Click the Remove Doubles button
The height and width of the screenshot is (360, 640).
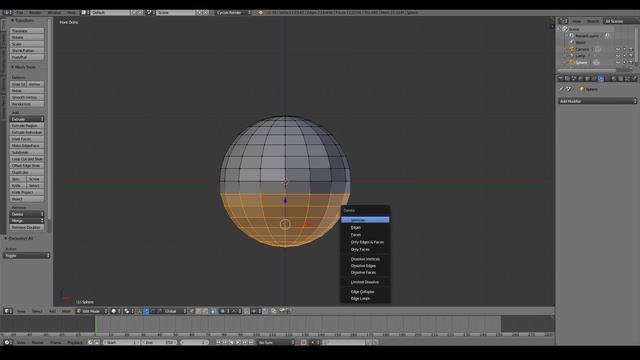(x=27, y=227)
